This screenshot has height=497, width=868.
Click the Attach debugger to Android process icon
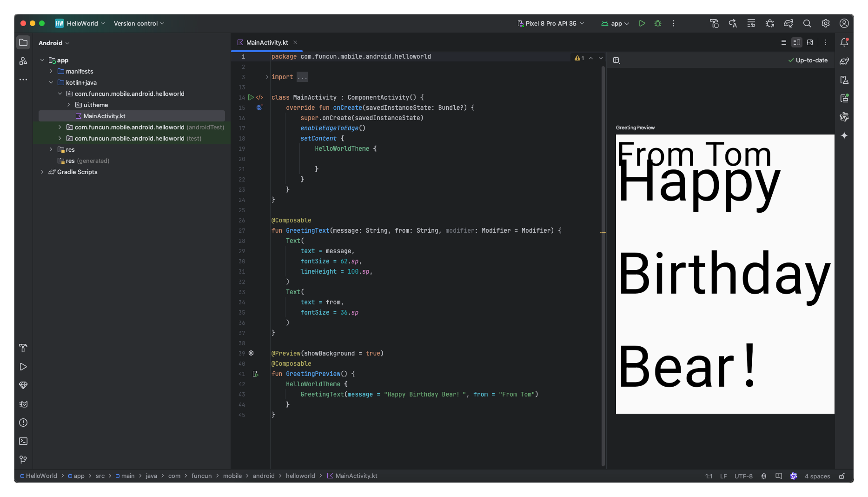point(770,23)
